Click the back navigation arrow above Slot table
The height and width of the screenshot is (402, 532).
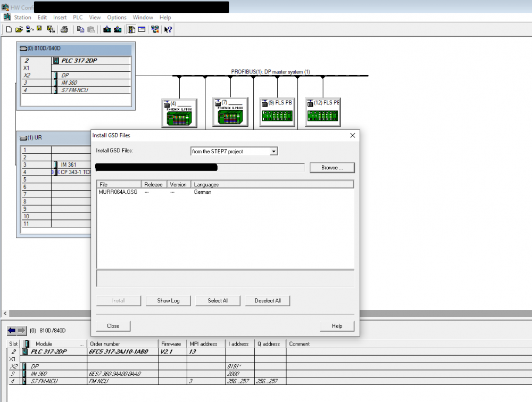pyautogui.click(x=12, y=330)
